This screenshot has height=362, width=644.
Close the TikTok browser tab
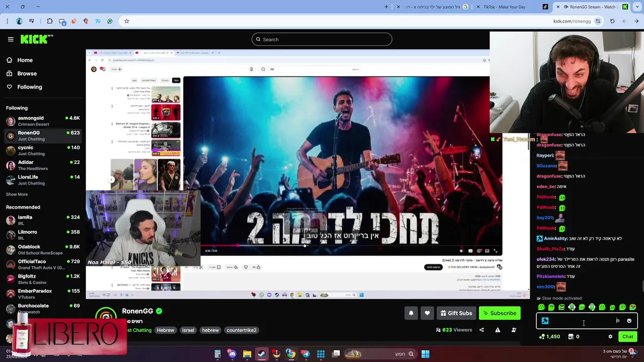(477, 7)
